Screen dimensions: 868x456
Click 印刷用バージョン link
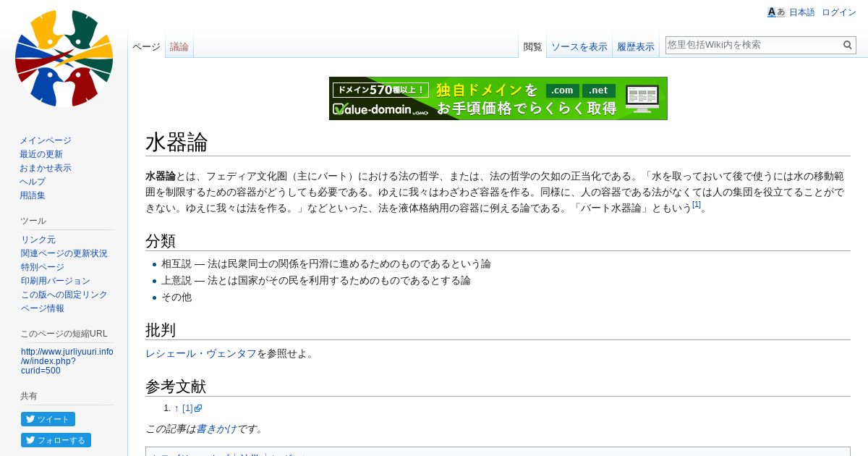coord(56,281)
